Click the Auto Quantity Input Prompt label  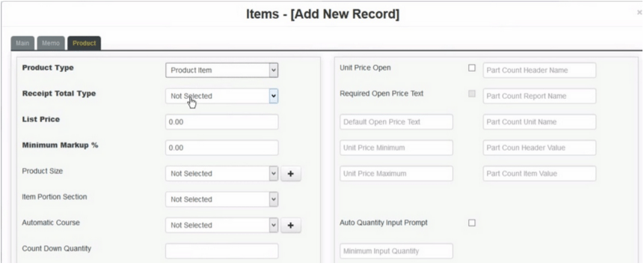click(x=384, y=223)
